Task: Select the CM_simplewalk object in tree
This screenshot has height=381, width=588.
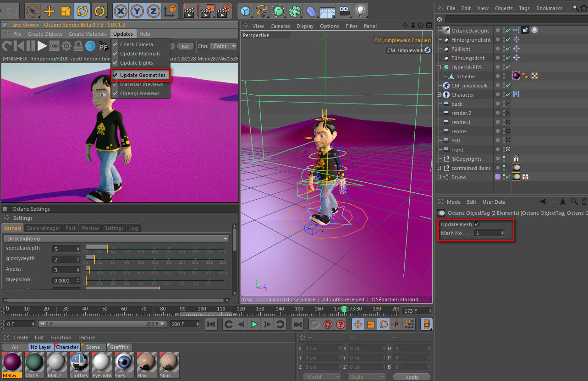Action: [x=469, y=86]
